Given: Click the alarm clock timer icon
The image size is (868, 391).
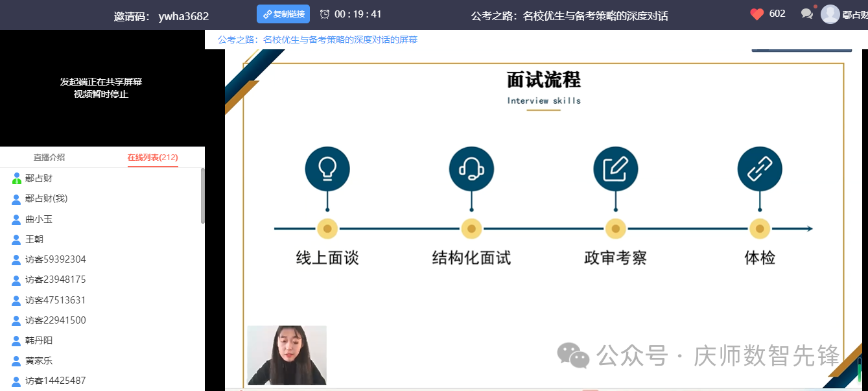Looking at the screenshot, I should coord(325,14).
